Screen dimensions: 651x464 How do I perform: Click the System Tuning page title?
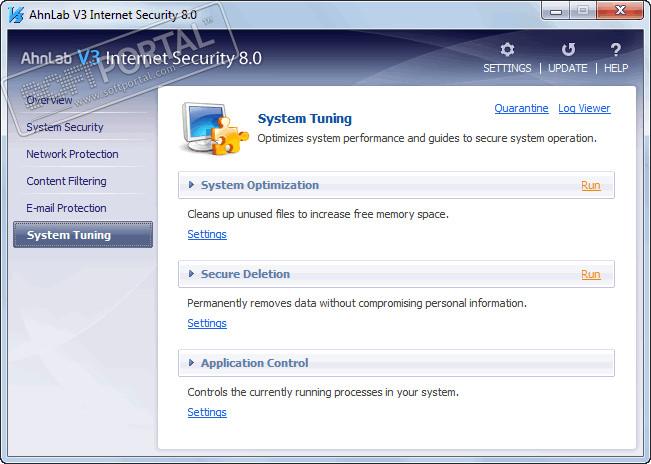pyautogui.click(x=305, y=119)
